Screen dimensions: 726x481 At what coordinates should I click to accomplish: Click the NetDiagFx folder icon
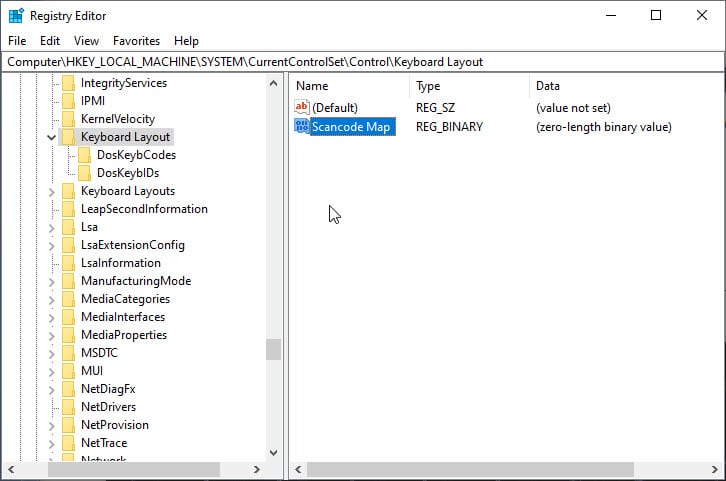[x=69, y=389]
